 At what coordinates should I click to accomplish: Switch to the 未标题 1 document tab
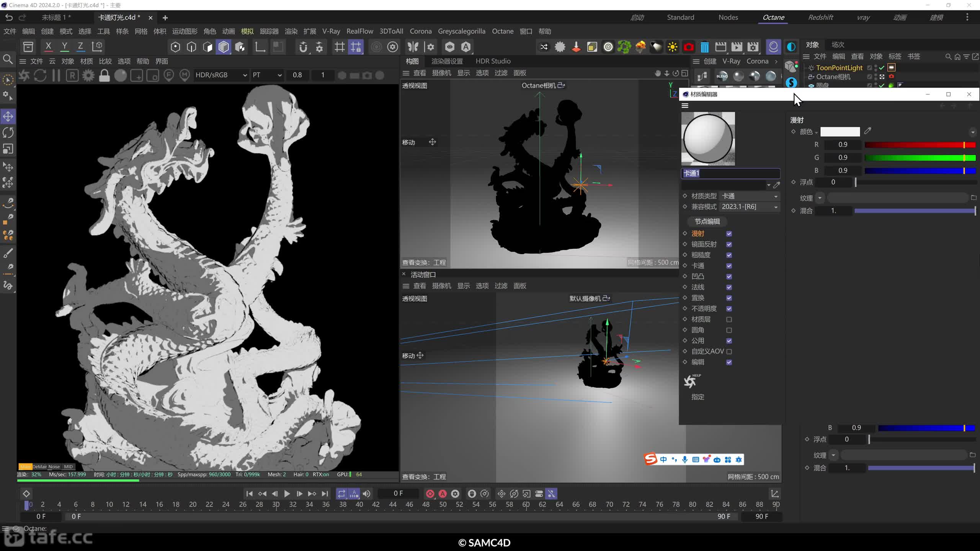(x=56, y=17)
